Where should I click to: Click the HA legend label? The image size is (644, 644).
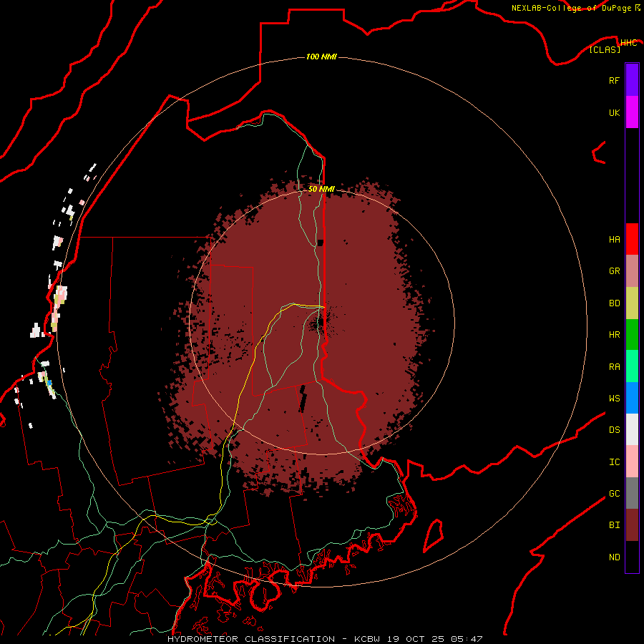pos(614,240)
